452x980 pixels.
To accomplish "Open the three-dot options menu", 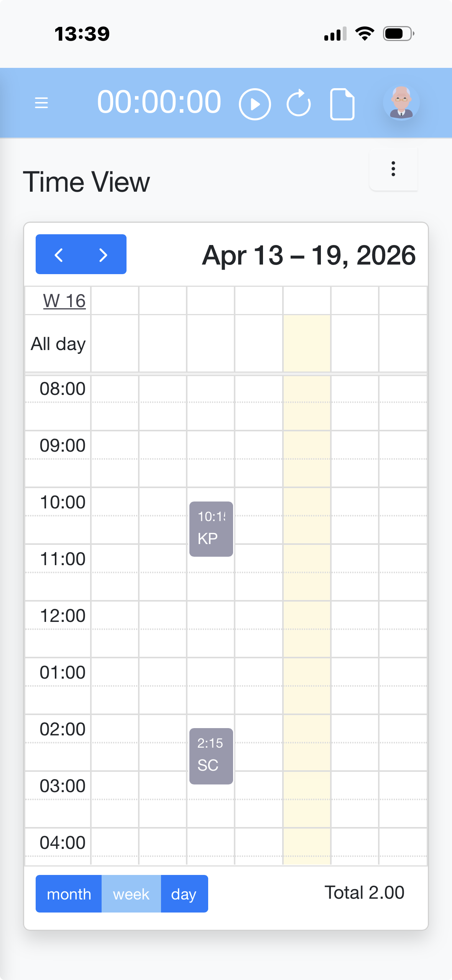I will [393, 169].
